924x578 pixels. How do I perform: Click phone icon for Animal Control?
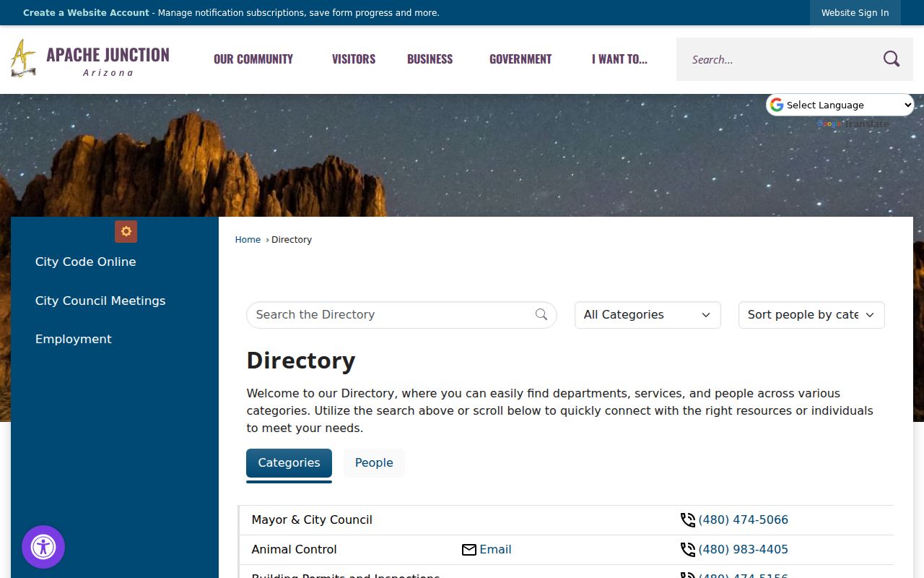pos(688,550)
